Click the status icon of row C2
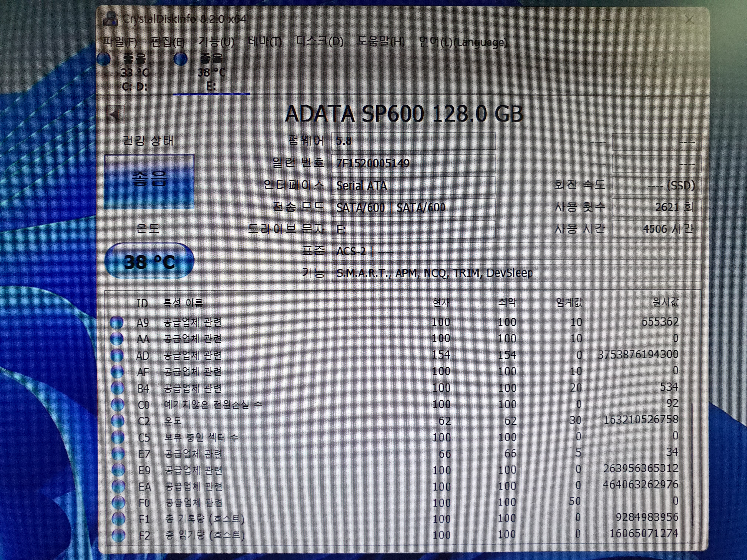 tap(118, 421)
